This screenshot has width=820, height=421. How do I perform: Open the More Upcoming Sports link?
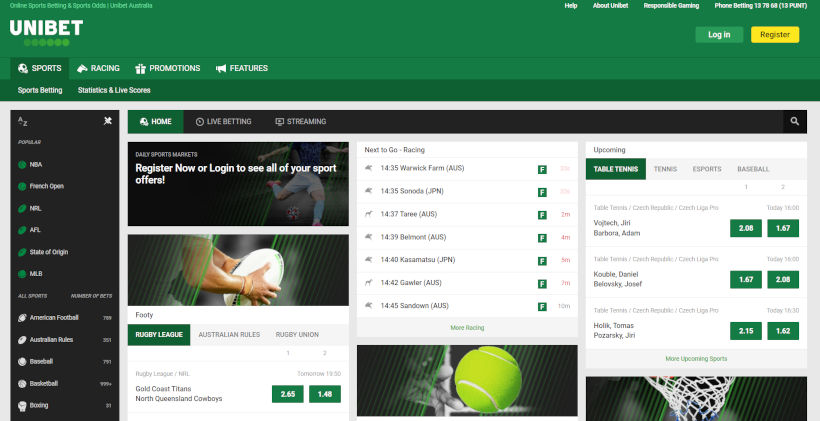pyautogui.click(x=696, y=359)
